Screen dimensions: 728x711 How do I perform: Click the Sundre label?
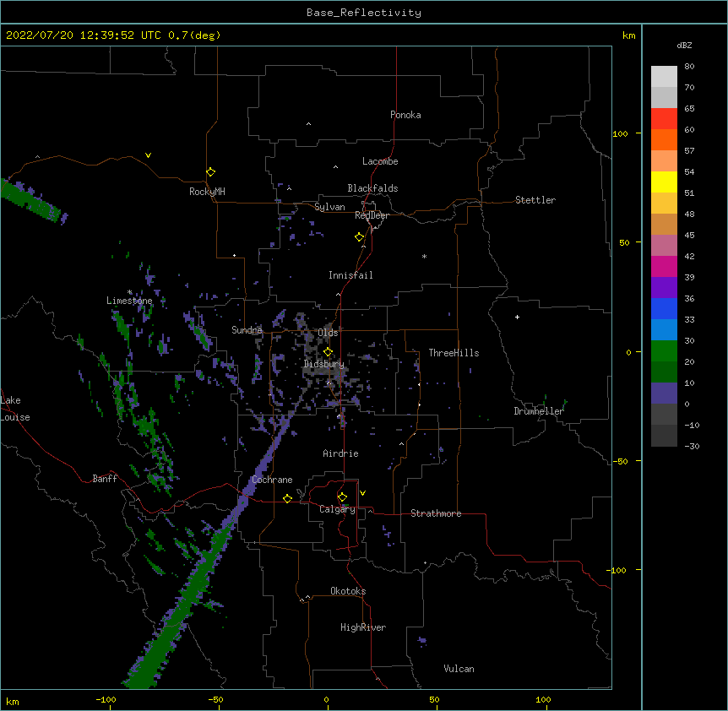[247, 330]
